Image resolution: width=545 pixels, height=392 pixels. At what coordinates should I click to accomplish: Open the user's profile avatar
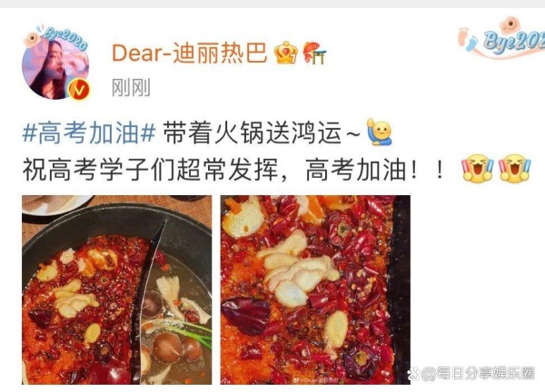click(55, 67)
